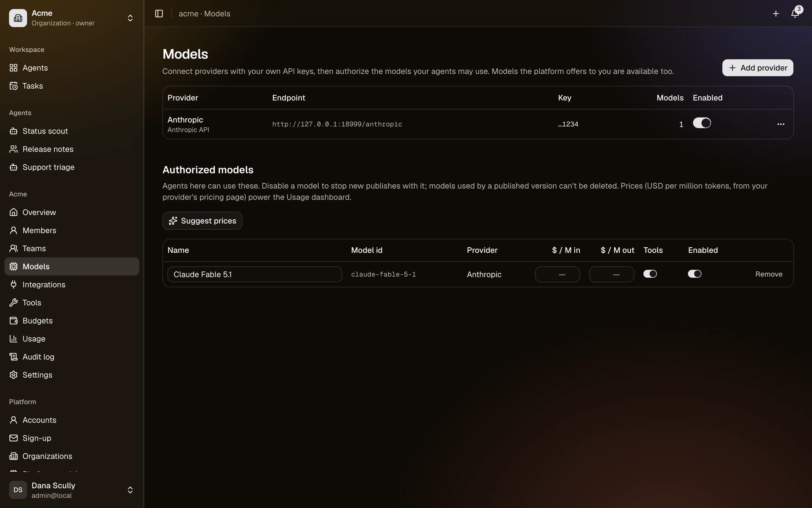This screenshot has width=812, height=508.
Task: Click the Audit log scroll icon
Action: tap(14, 357)
